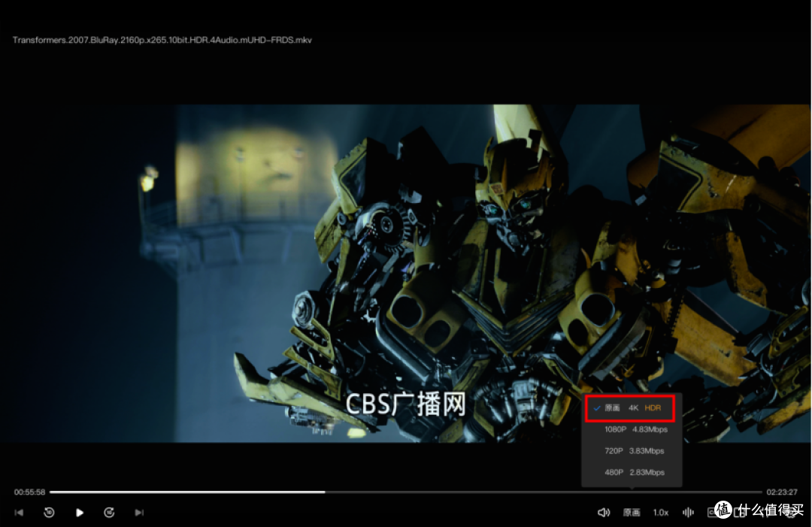Seek in the unplayed part of the timeline

click(544, 492)
